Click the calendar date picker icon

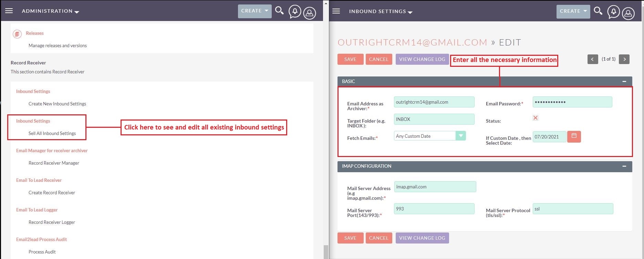pyautogui.click(x=574, y=136)
